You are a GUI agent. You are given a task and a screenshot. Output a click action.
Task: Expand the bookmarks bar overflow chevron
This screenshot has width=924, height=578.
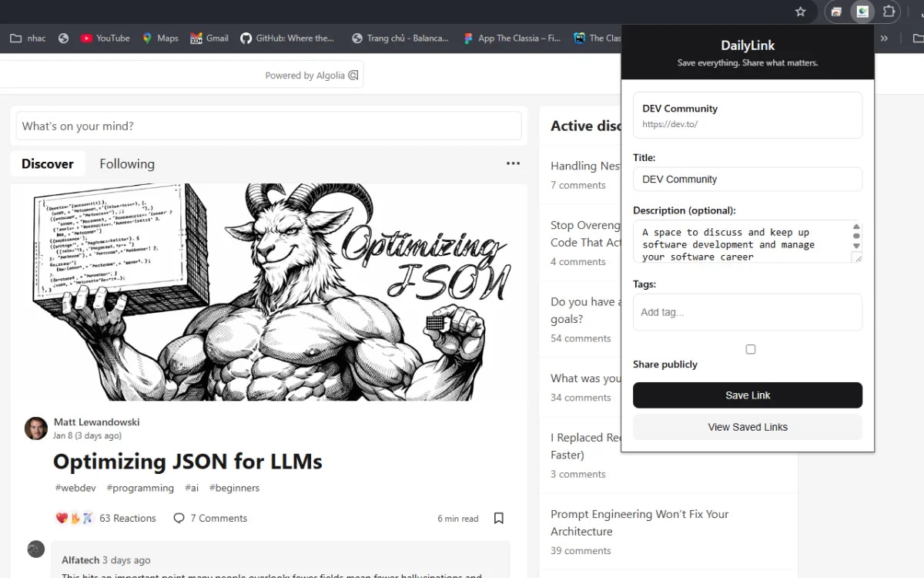pos(884,38)
